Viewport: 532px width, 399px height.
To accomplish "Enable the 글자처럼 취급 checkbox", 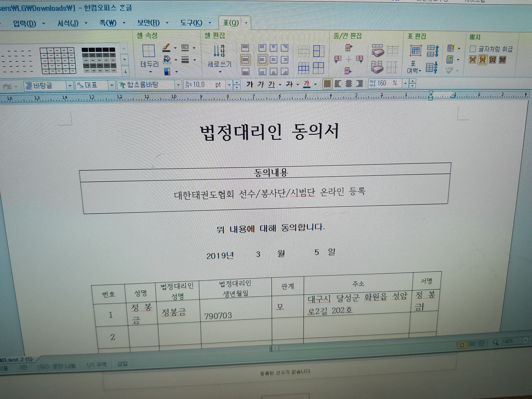I will [472, 49].
